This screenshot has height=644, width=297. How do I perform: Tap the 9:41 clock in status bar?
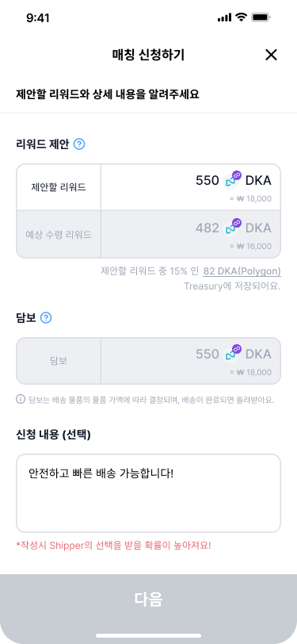[38, 18]
